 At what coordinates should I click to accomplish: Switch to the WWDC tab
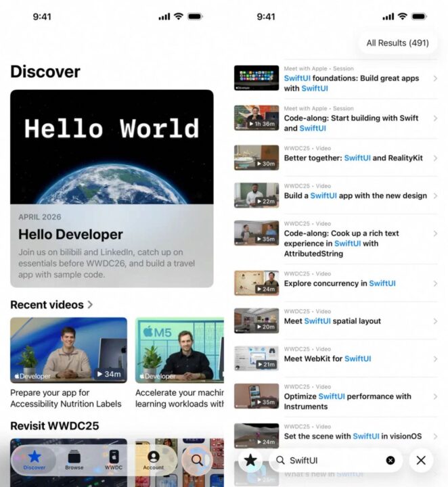click(114, 460)
